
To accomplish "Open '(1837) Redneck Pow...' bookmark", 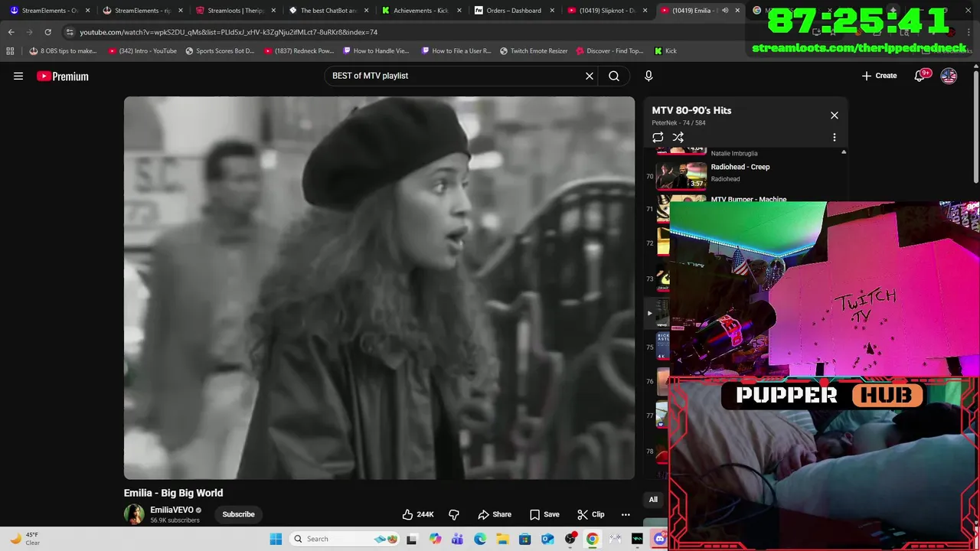I will pyautogui.click(x=299, y=51).
